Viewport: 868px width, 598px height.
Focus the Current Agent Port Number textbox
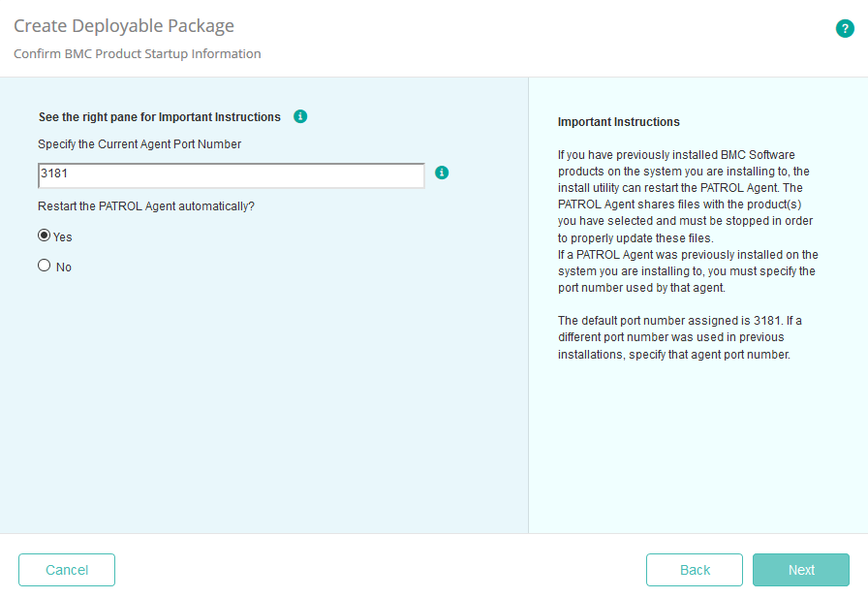pyautogui.click(x=231, y=173)
